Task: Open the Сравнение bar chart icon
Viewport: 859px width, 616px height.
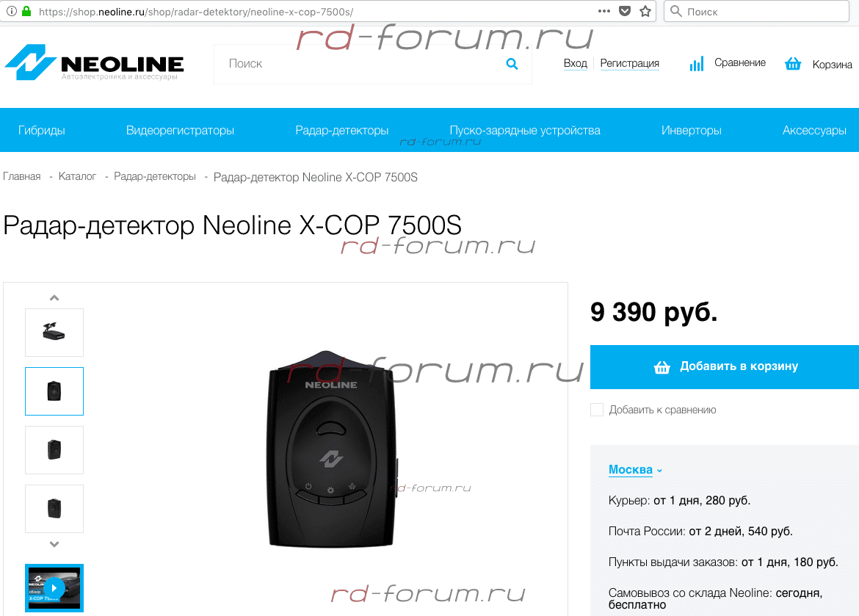Action: pos(696,64)
